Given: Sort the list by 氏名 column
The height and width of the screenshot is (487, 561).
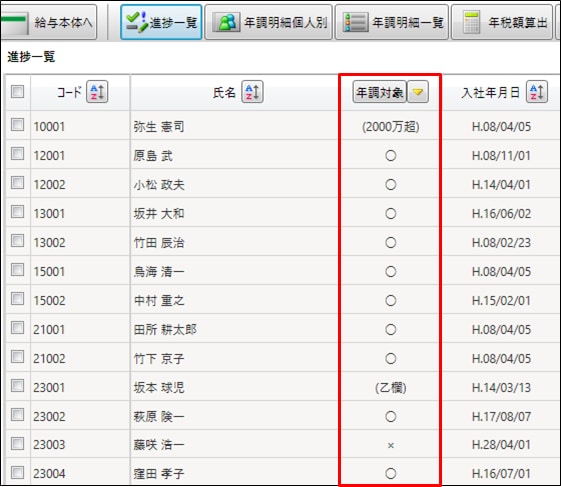Looking at the screenshot, I should pyautogui.click(x=252, y=92).
